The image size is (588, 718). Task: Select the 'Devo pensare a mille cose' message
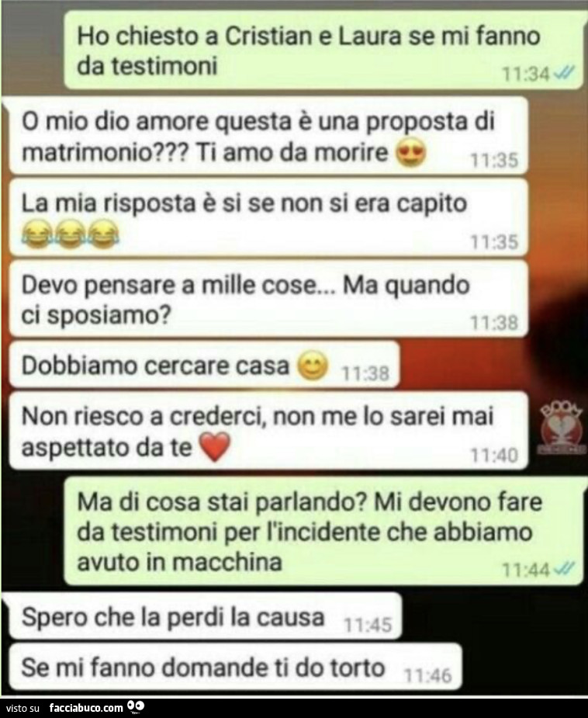pyautogui.click(x=268, y=299)
